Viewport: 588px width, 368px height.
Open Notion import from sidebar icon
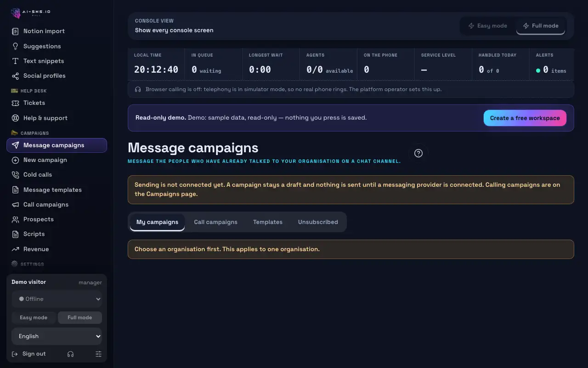(x=16, y=31)
